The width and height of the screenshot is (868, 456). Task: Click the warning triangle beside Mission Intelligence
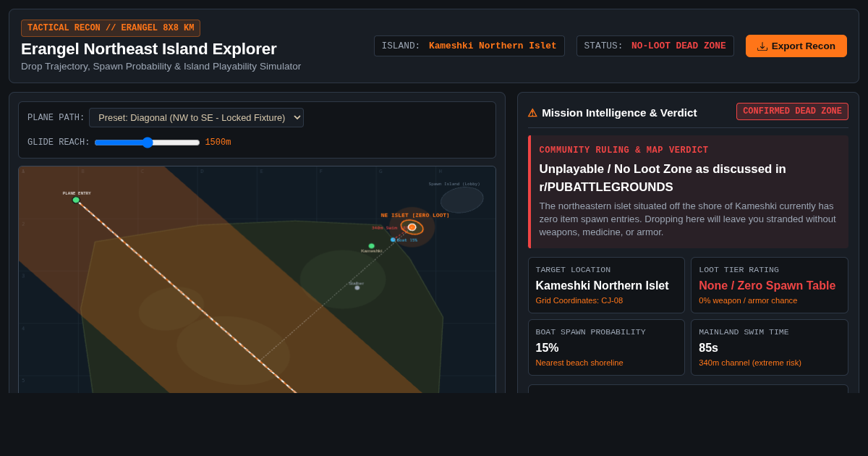click(x=532, y=113)
